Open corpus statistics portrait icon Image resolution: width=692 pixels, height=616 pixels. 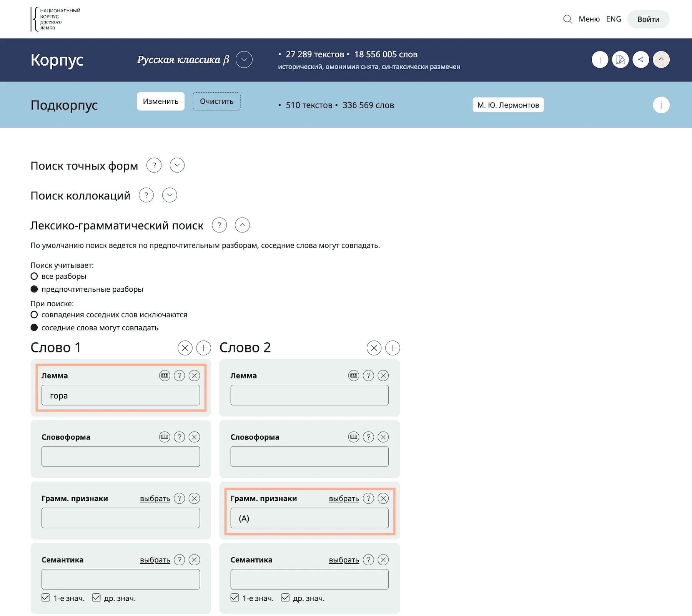tap(620, 60)
